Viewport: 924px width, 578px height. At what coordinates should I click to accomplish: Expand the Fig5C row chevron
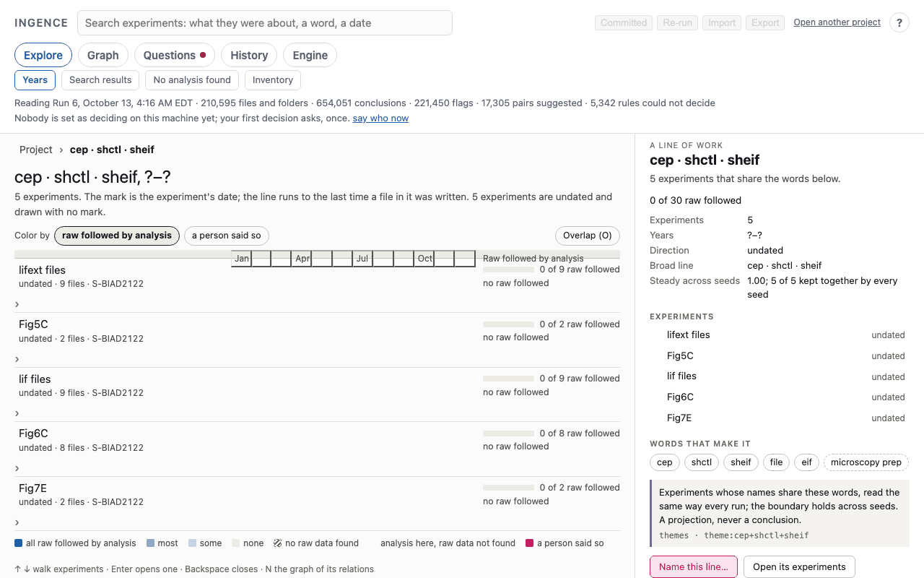17,359
